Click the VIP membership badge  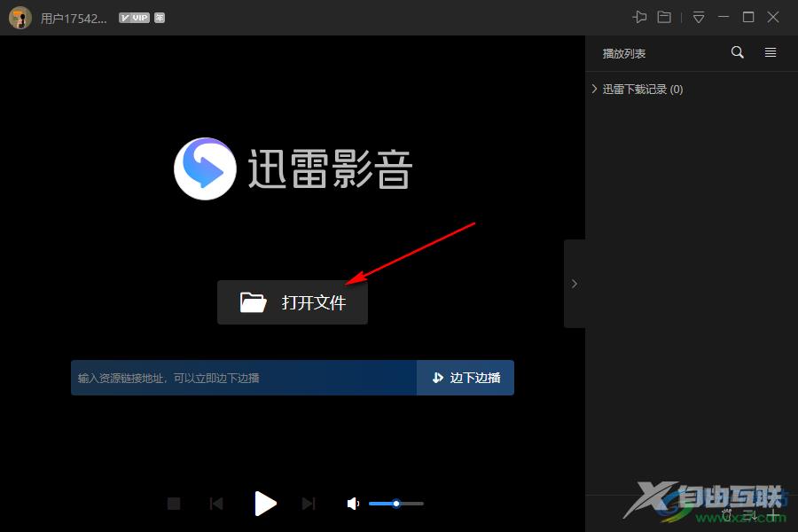(x=135, y=18)
